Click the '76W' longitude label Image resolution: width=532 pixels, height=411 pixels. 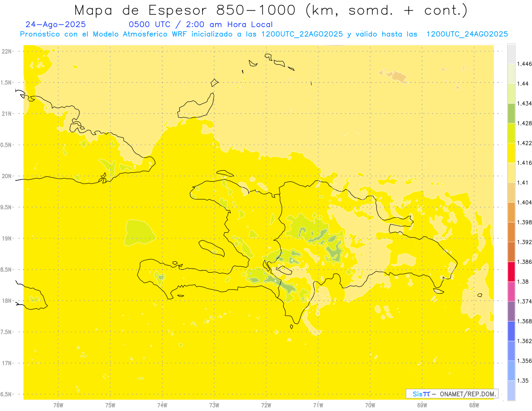pos(58,405)
